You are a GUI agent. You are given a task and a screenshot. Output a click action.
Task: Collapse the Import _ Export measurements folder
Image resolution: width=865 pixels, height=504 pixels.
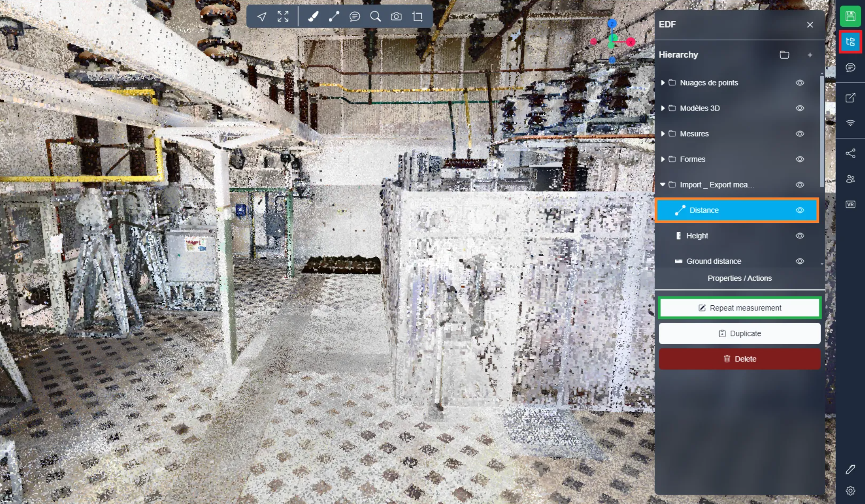[663, 185]
